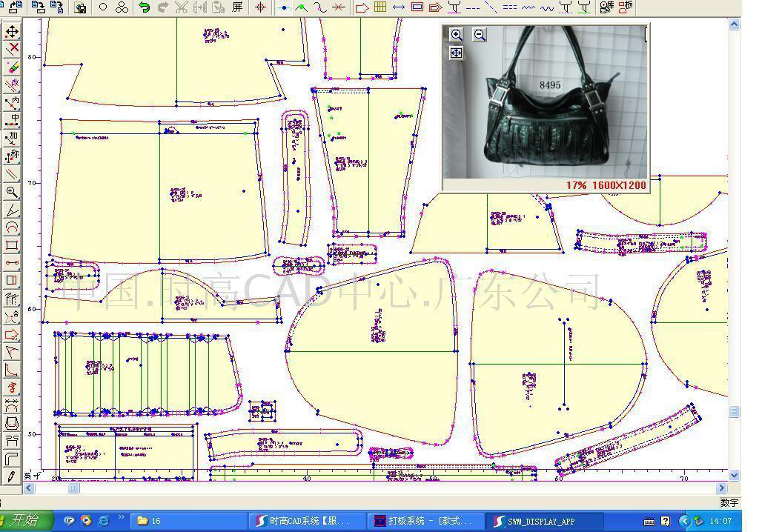Image resolution: width=759 pixels, height=532 pixels.
Task: Click the horizontal scrollbar left arrow
Action: pyautogui.click(x=29, y=488)
